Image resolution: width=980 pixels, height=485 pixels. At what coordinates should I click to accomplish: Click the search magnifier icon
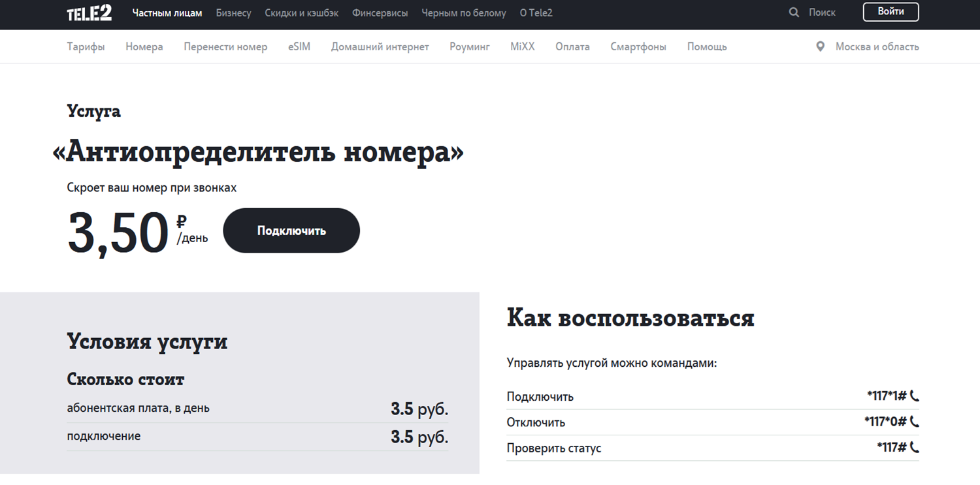[794, 12]
